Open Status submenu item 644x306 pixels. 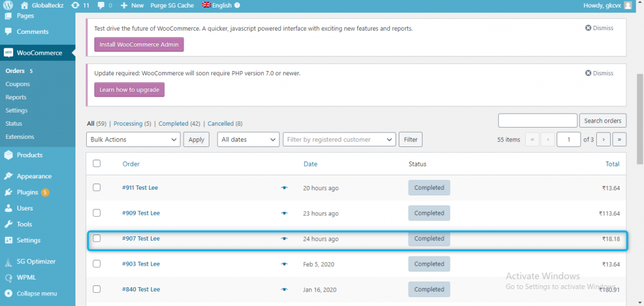(14, 123)
